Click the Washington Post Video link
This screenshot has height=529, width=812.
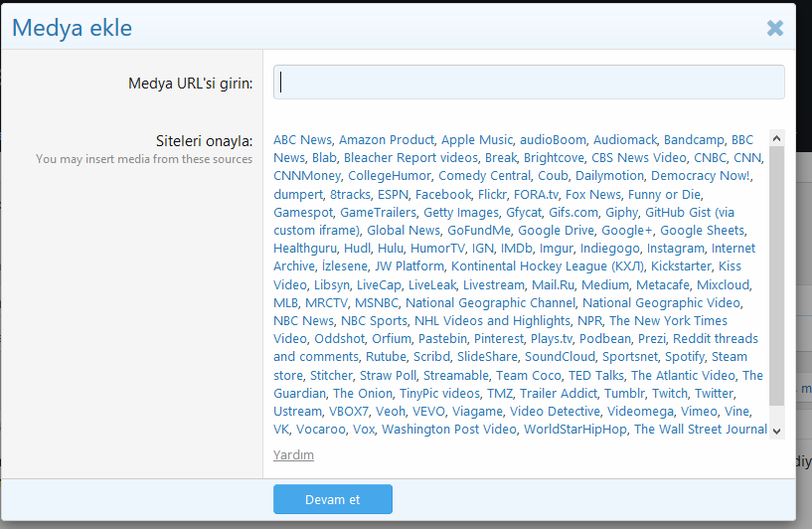coord(449,430)
